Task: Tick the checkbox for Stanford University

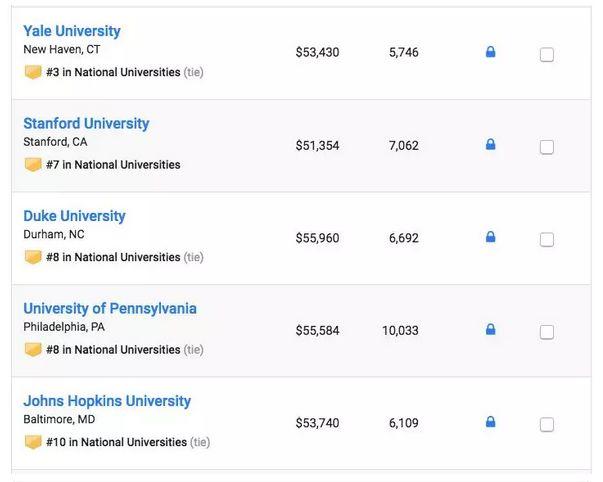Action: pos(547,147)
